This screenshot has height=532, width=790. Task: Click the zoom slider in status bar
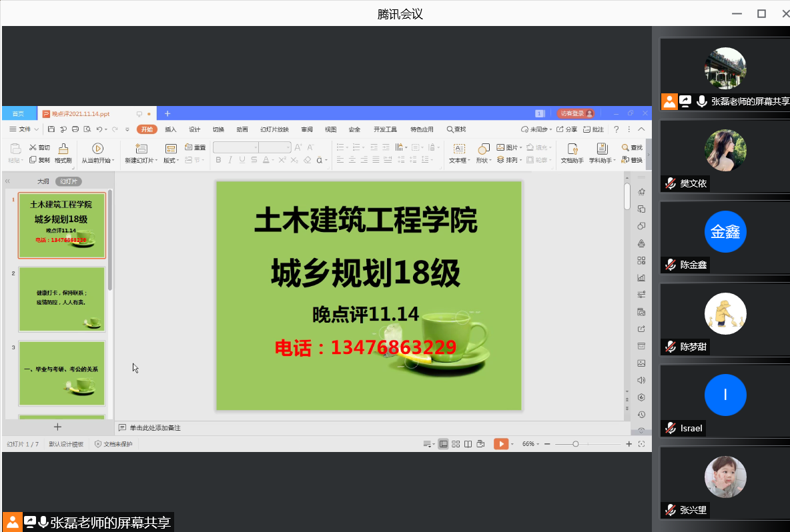click(576, 444)
